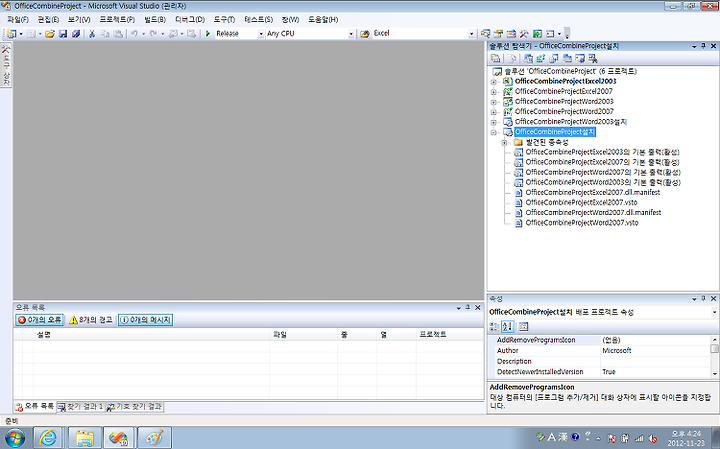
Task: Click Property Pages icon in Properties panel
Action: tap(523, 326)
